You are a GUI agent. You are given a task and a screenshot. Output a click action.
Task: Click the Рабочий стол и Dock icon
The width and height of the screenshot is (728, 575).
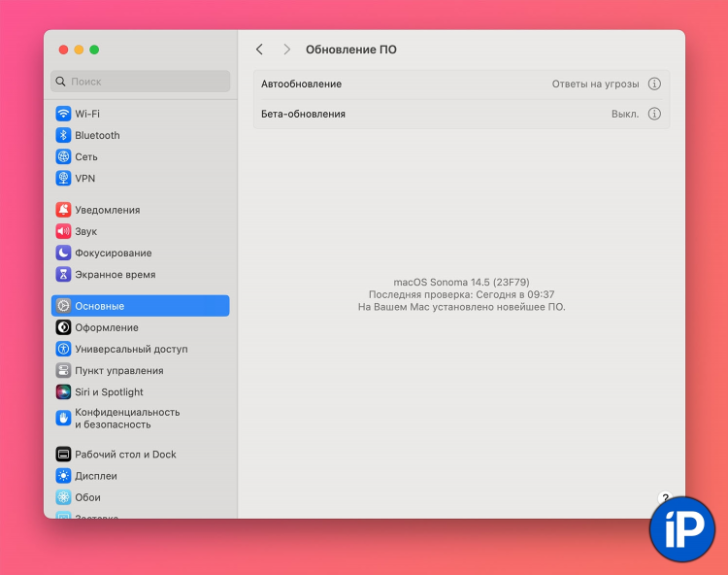(63, 455)
